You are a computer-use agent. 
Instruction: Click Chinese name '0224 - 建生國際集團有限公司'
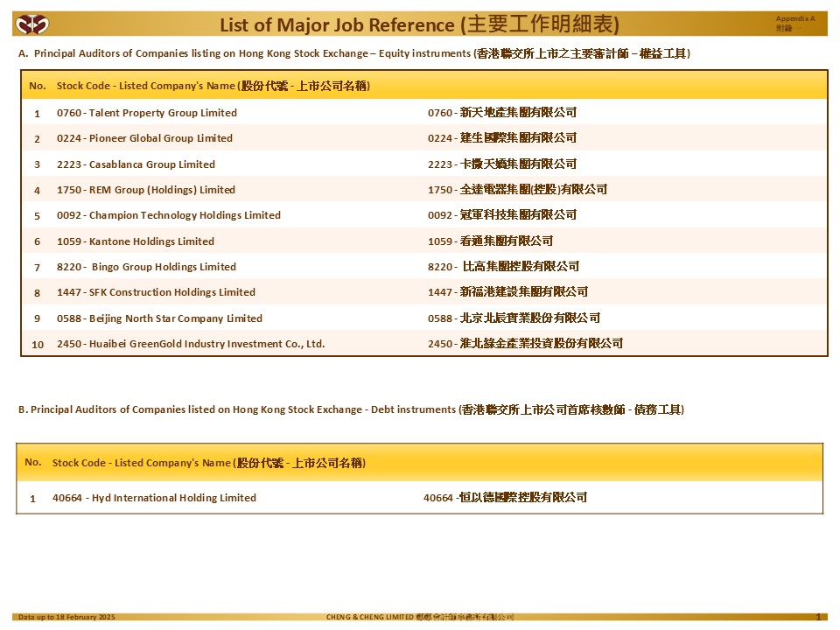(x=502, y=137)
